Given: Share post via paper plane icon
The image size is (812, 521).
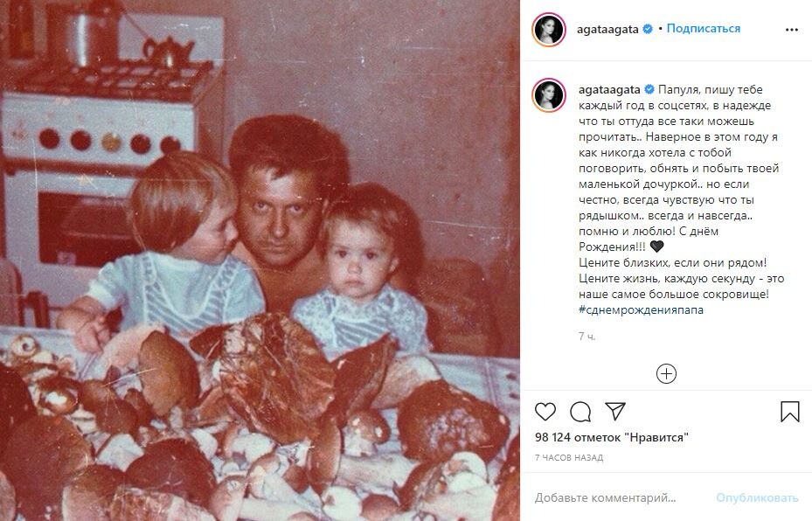Looking at the screenshot, I should click(x=615, y=411).
